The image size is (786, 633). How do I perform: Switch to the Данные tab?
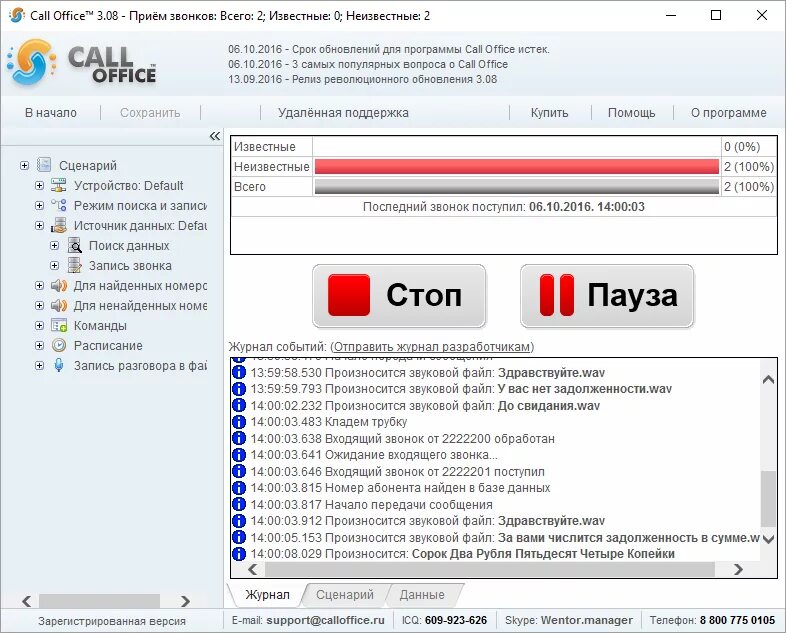[x=422, y=594]
